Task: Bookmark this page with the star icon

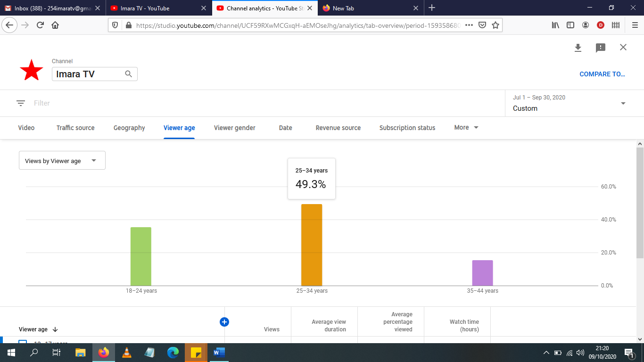Action: [495, 25]
